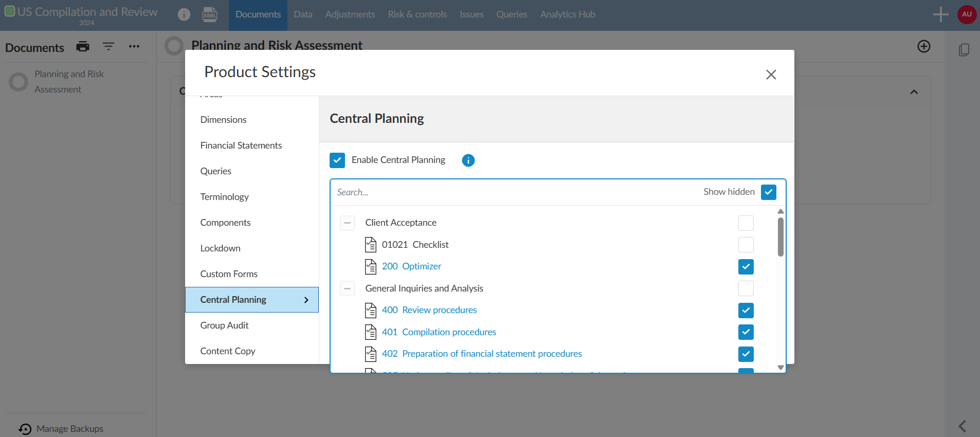Click the engagement information icon
980x437 pixels.
(184, 14)
